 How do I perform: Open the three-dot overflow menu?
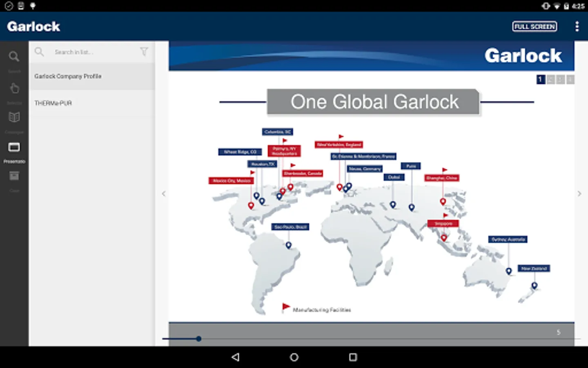[x=577, y=27]
